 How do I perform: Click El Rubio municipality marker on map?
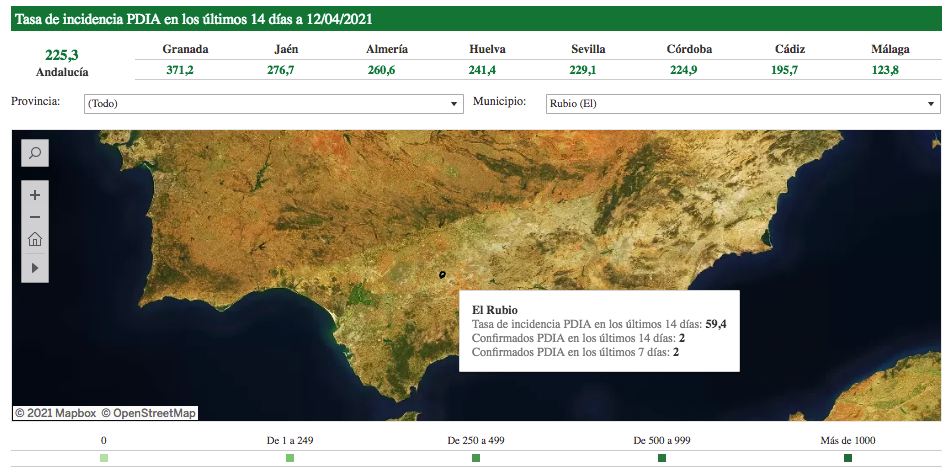click(x=441, y=273)
